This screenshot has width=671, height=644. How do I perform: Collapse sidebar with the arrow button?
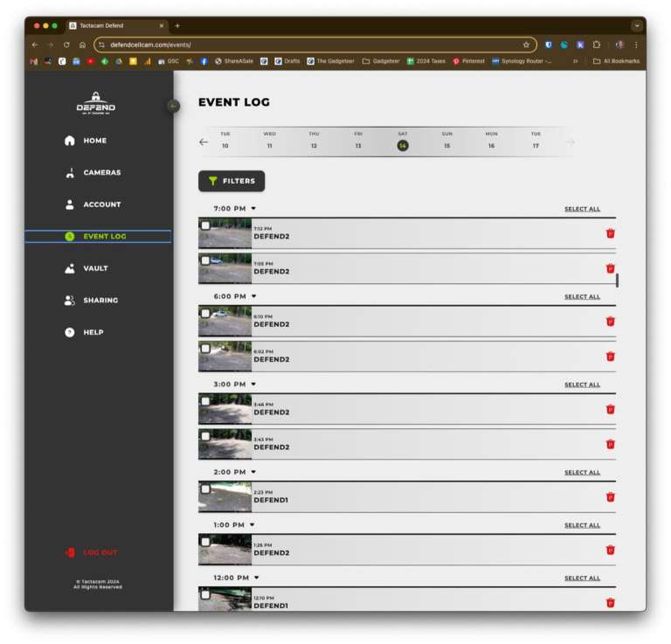coord(173,106)
